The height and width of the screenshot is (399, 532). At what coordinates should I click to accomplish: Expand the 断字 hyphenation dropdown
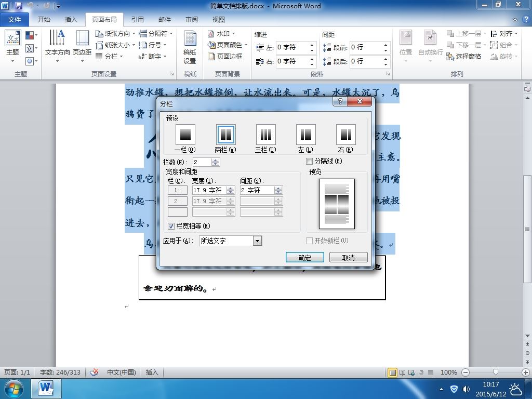pos(165,56)
